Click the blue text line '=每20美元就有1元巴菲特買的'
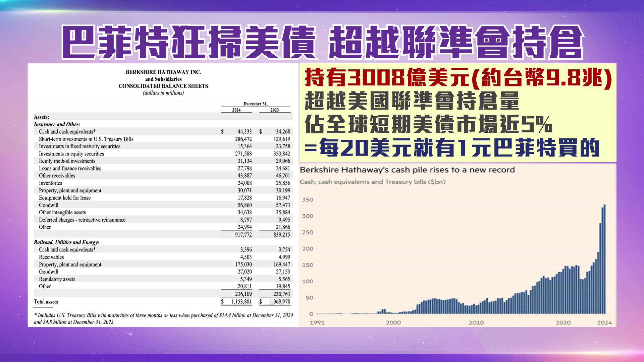This screenshot has height=362, width=644. [x=452, y=148]
